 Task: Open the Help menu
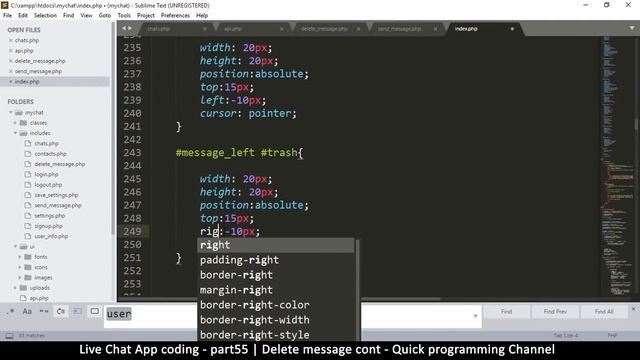[202, 16]
